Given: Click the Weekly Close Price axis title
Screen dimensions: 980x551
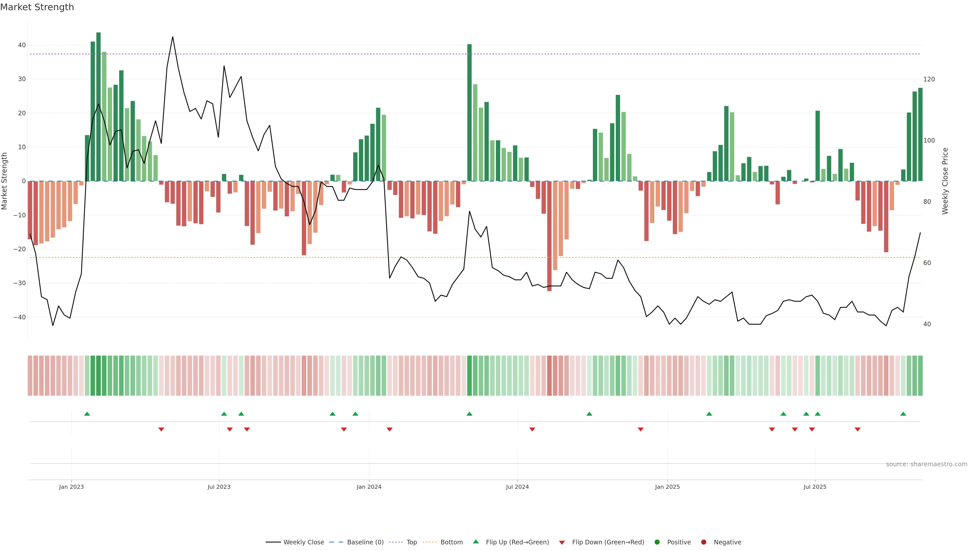Looking at the screenshot, I should click(x=945, y=181).
